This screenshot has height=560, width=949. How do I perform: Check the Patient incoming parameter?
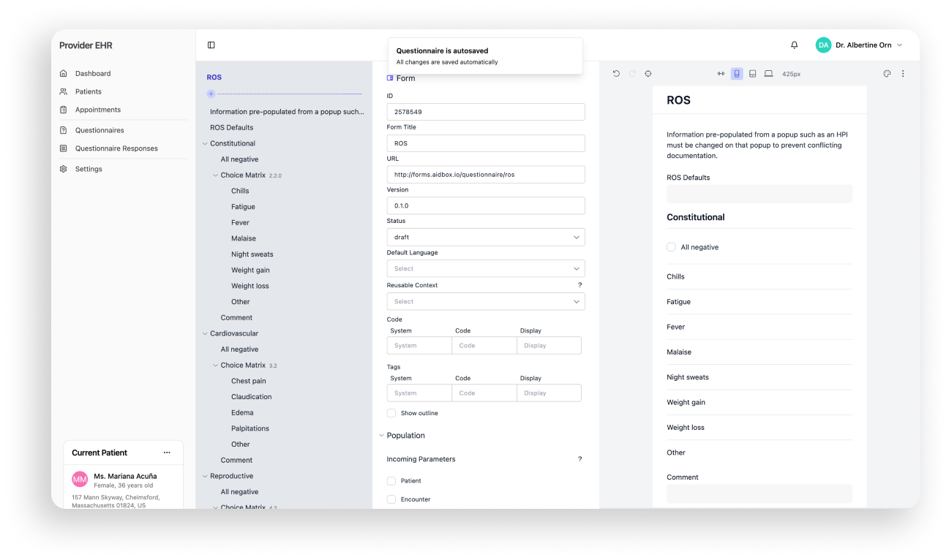(391, 481)
